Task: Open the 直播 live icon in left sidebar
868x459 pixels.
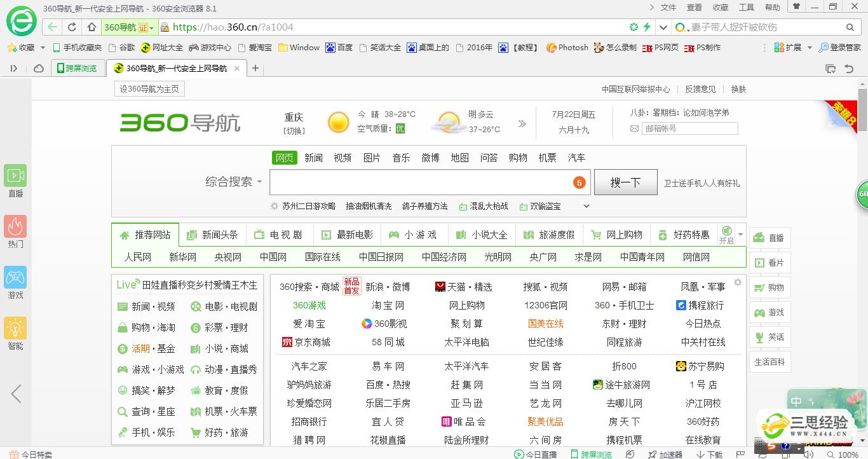Action: 15,176
